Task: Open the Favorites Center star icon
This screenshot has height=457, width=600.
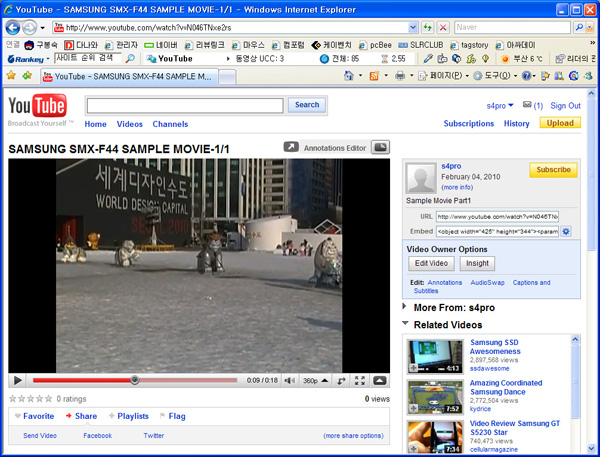Action: pyautogui.click(x=11, y=75)
